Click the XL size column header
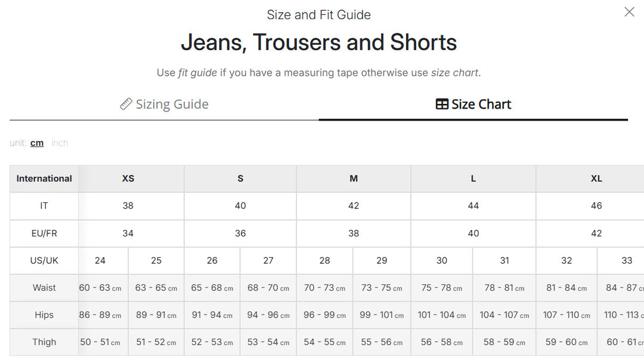 (596, 179)
